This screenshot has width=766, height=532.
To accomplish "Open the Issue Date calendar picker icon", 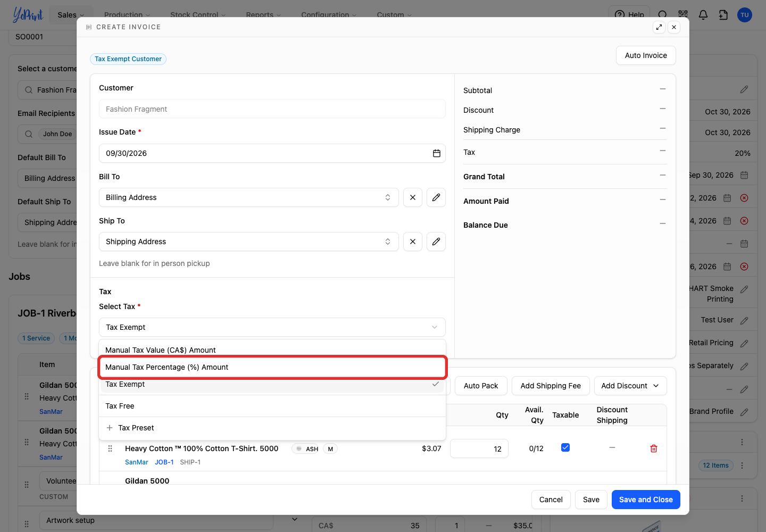I will (x=437, y=153).
